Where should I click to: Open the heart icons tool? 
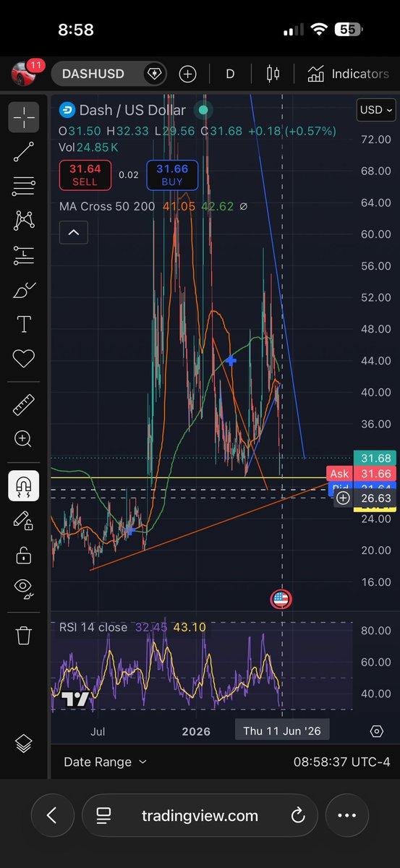pyautogui.click(x=24, y=358)
